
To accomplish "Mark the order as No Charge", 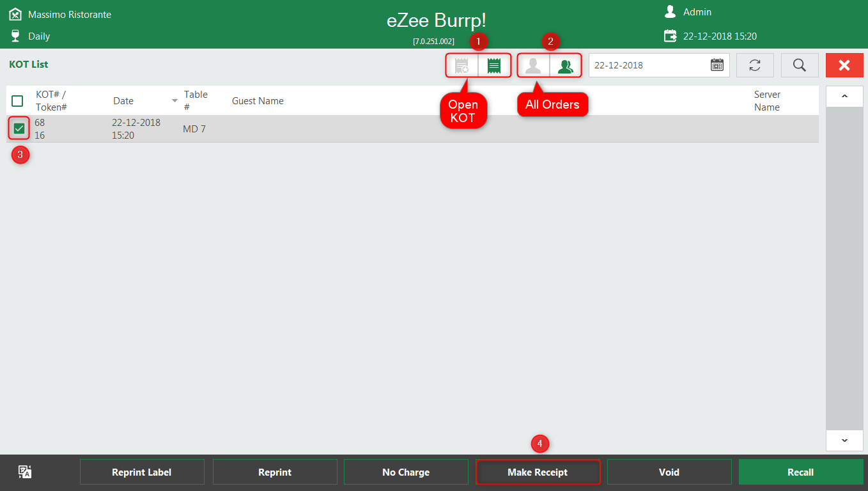I will 406,472.
